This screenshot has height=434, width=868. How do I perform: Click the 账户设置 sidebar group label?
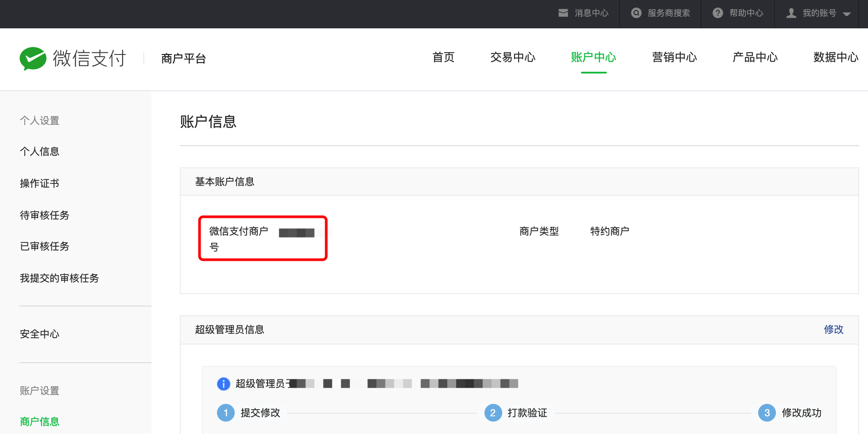tap(39, 391)
